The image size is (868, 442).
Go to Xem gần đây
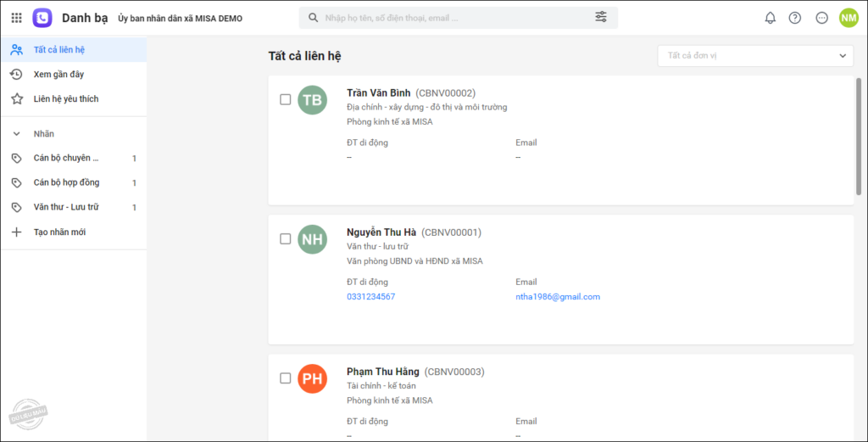tap(58, 75)
